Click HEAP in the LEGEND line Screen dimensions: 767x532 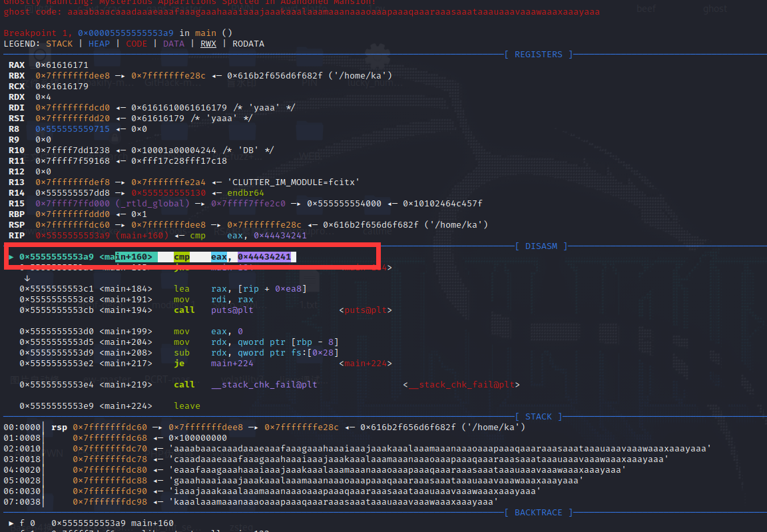point(99,43)
